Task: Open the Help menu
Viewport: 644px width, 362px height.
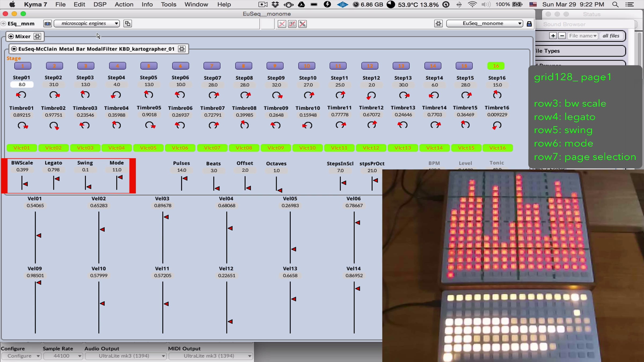Action: pyautogui.click(x=224, y=5)
